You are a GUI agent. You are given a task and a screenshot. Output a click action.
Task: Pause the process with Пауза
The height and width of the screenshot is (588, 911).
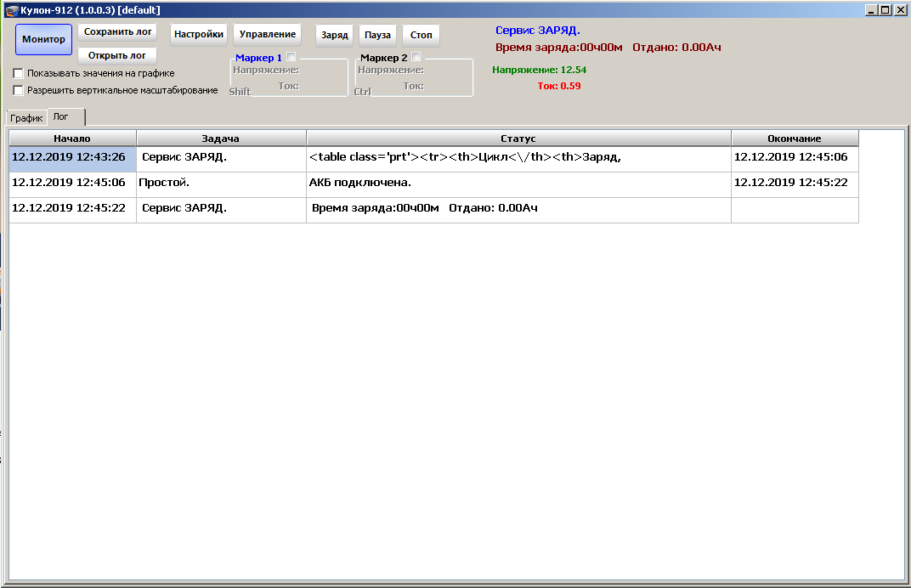(377, 36)
